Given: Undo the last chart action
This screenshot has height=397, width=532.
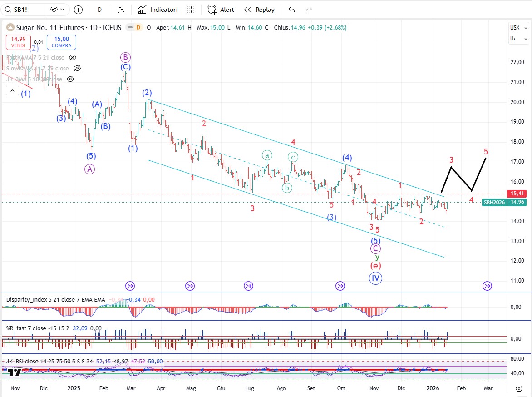Looking at the screenshot, I should 291,10.
